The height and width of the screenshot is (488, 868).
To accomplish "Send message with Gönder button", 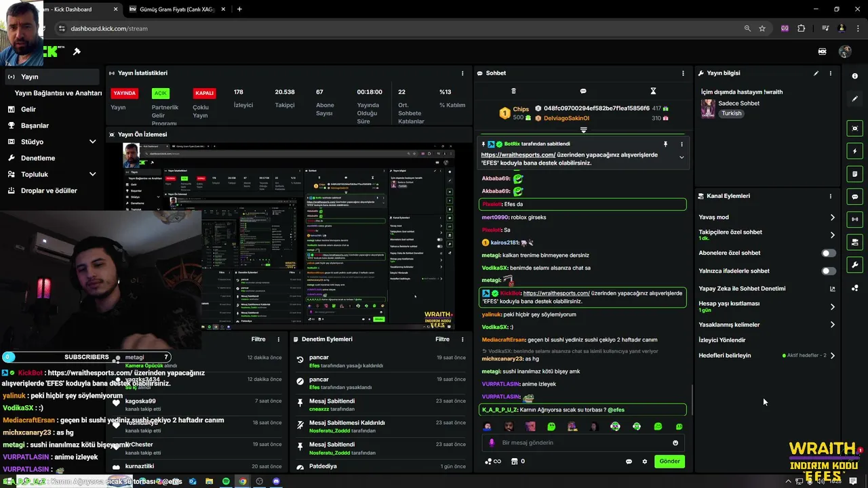I will pyautogui.click(x=669, y=462).
